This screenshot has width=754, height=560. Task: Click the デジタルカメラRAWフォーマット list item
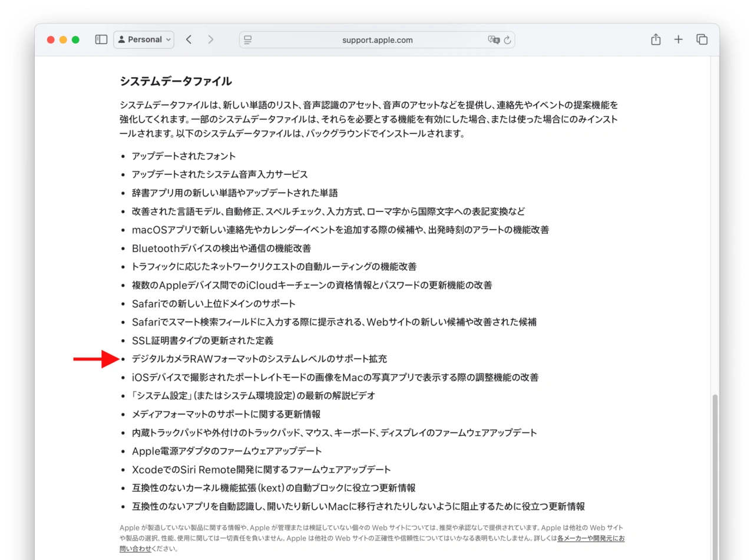point(259,359)
